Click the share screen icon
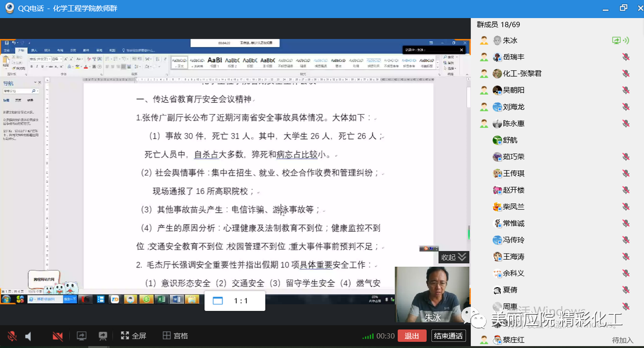Screen dimensions: 644x348 (81, 336)
